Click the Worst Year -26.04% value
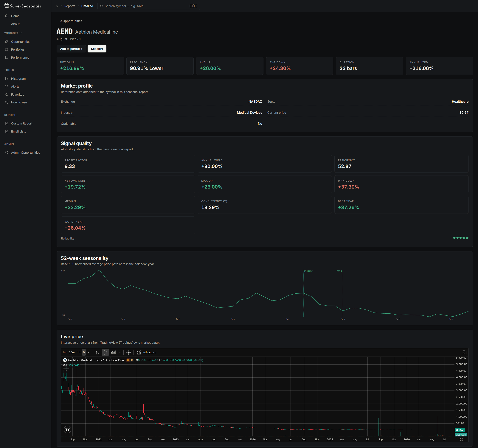This screenshot has height=448, width=478. 75,228
